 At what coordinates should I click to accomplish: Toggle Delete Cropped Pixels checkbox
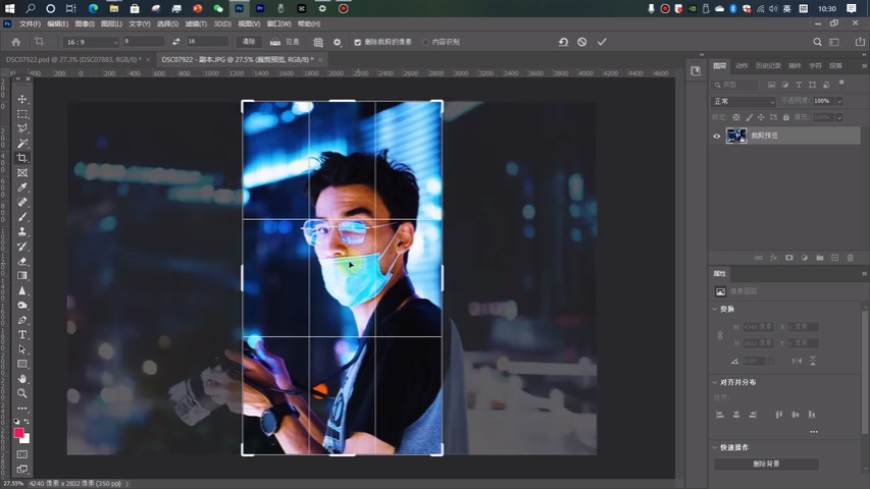(357, 42)
